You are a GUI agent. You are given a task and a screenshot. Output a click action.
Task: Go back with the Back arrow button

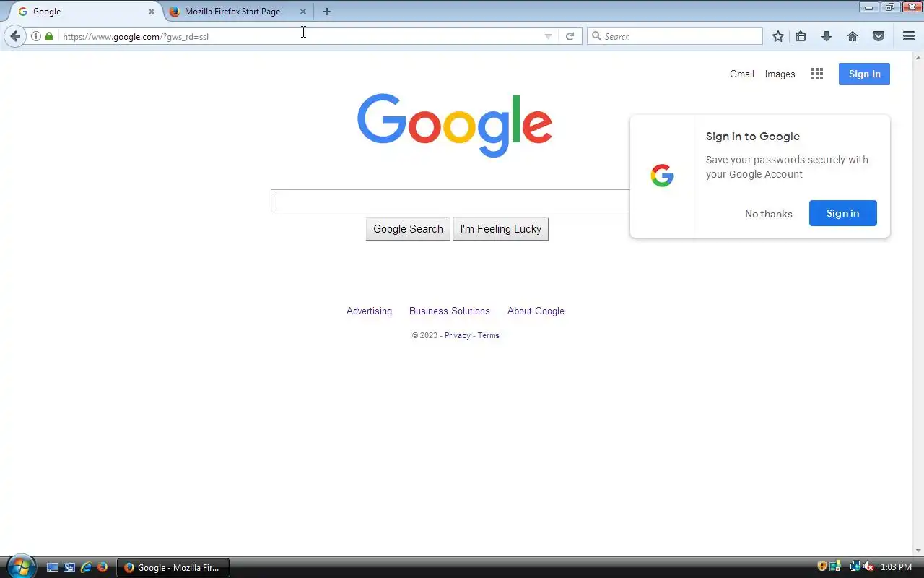click(15, 36)
